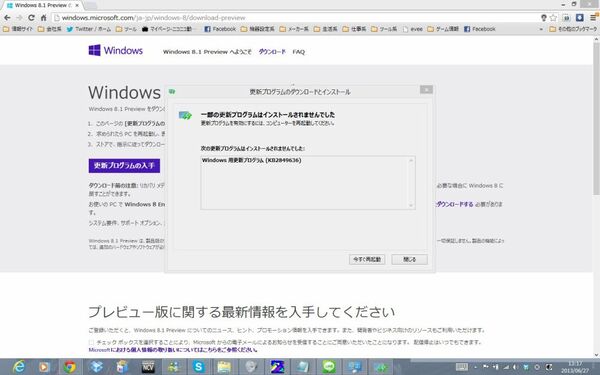Select 'Windows 用更新プログラム (KB2849636)' list entry
This screenshot has width=600, height=375.
251,160
